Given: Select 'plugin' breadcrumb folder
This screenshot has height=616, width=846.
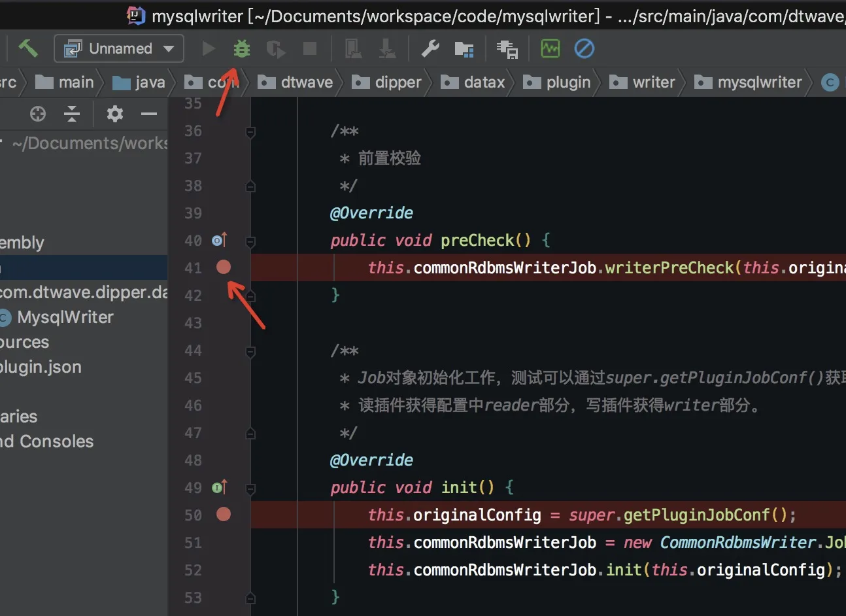Looking at the screenshot, I should pos(557,82).
